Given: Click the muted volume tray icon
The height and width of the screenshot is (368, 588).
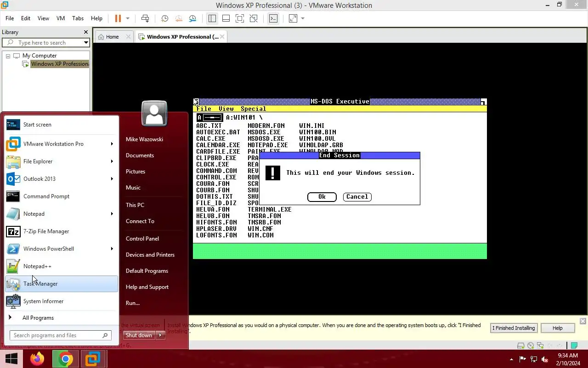Looking at the screenshot, I should point(545,359).
